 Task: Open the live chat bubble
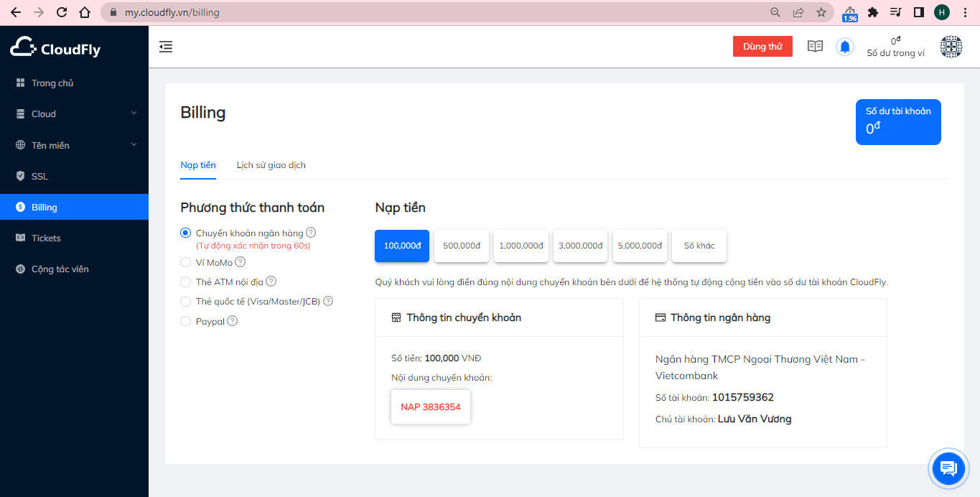[949, 468]
